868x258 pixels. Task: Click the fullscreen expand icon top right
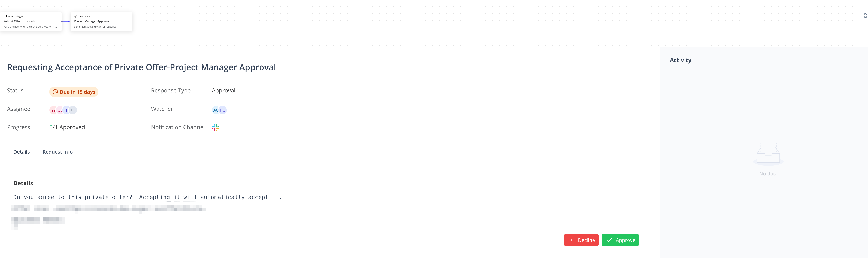866,16
